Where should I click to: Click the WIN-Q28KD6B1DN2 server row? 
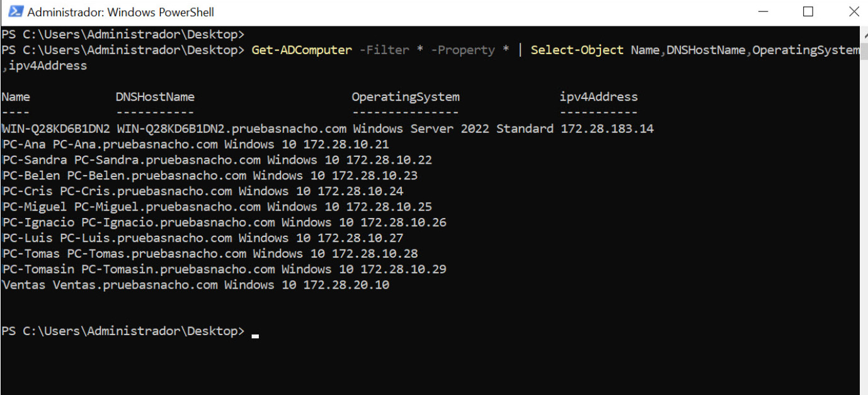point(328,129)
